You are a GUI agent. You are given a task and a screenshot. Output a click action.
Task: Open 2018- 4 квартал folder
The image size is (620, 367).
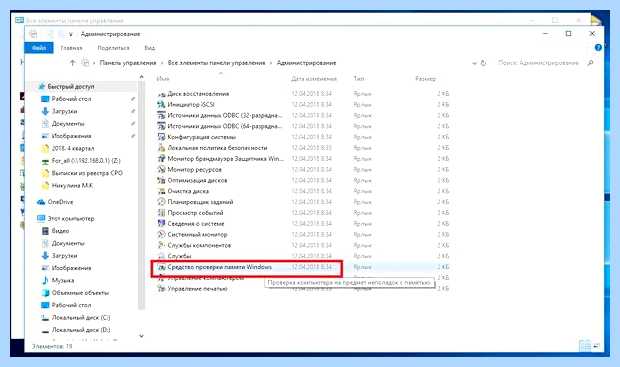click(x=73, y=148)
